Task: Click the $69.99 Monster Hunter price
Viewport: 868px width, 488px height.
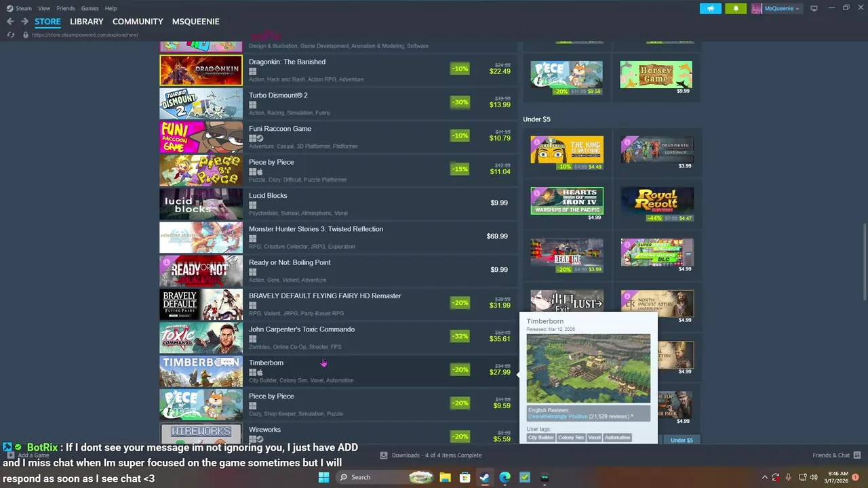Action: pos(497,236)
